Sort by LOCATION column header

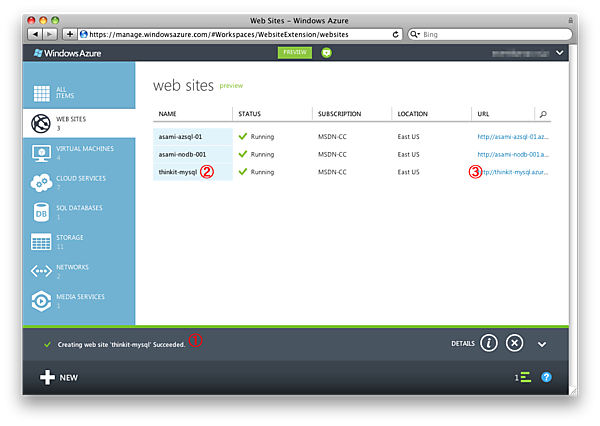pos(412,114)
